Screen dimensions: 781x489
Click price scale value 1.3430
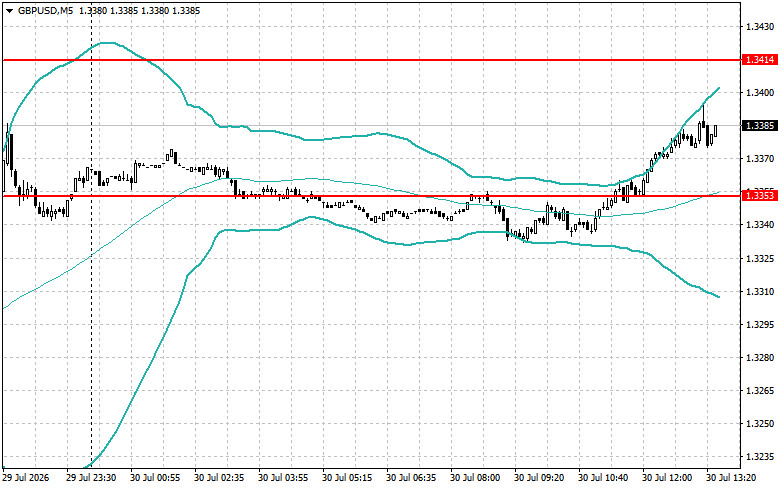click(760, 26)
